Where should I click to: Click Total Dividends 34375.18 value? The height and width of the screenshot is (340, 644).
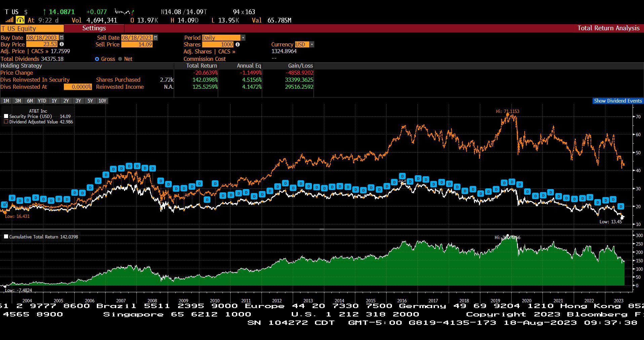(x=52, y=59)
